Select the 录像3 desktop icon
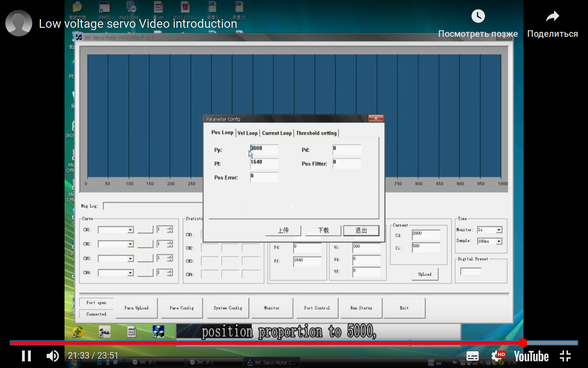This screenshot has height=368, width=588. pyautogui.click(x=212, y=10)
